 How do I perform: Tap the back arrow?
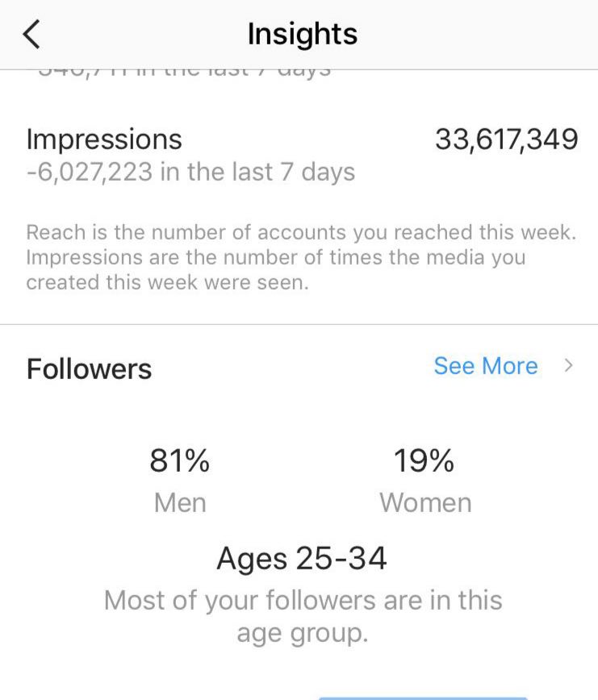tap(31, 35)
